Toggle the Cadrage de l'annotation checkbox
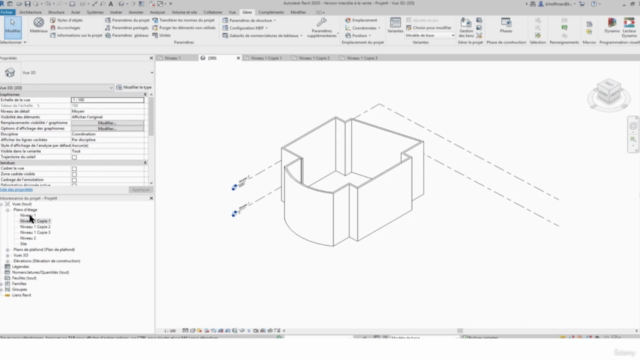The image size is (640, 360). coord(74,180)
